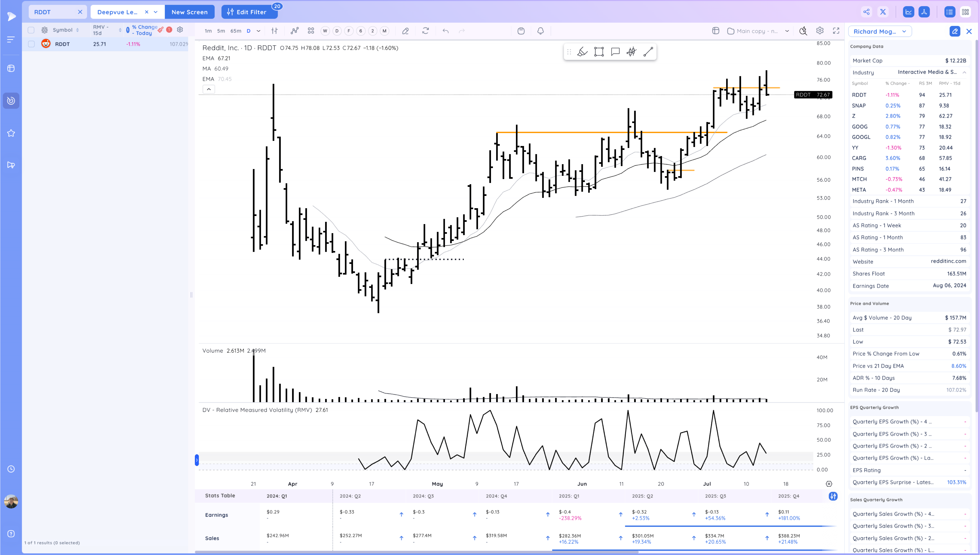Click the undo arrow in chart toolbar

pos(445,31)
